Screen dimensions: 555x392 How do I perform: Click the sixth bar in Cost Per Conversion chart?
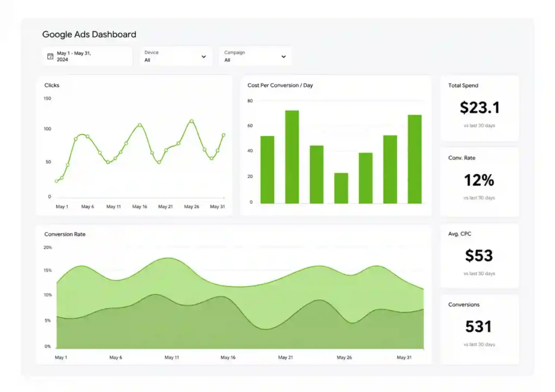pos(390,169)
